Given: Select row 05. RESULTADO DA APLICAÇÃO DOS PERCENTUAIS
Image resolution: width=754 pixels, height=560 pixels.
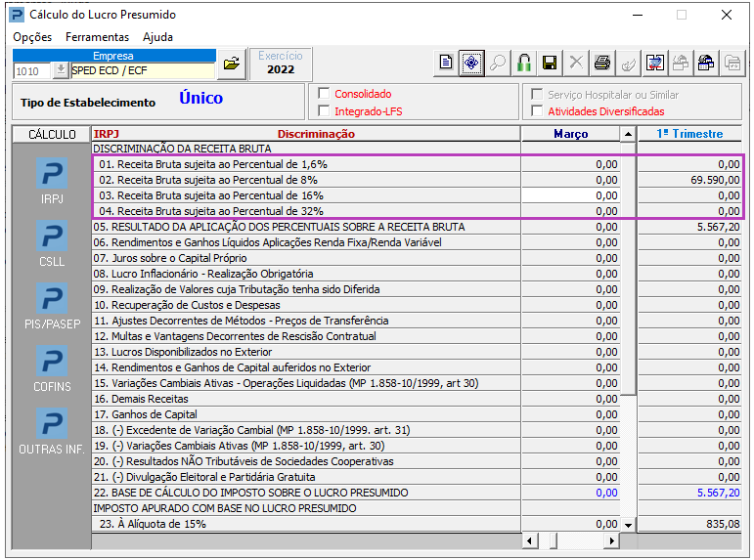Looking at the screenshot, I should click(x=306, y=227).
